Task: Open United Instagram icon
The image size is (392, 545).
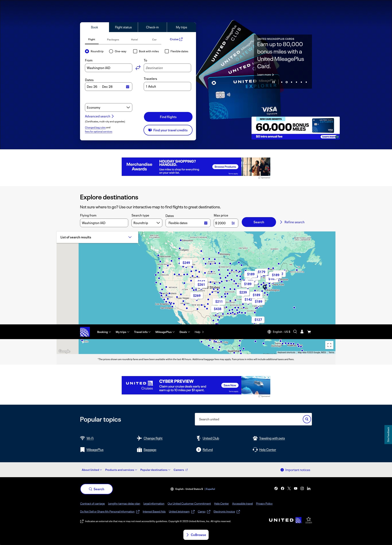Action: (x=302, y=488)
